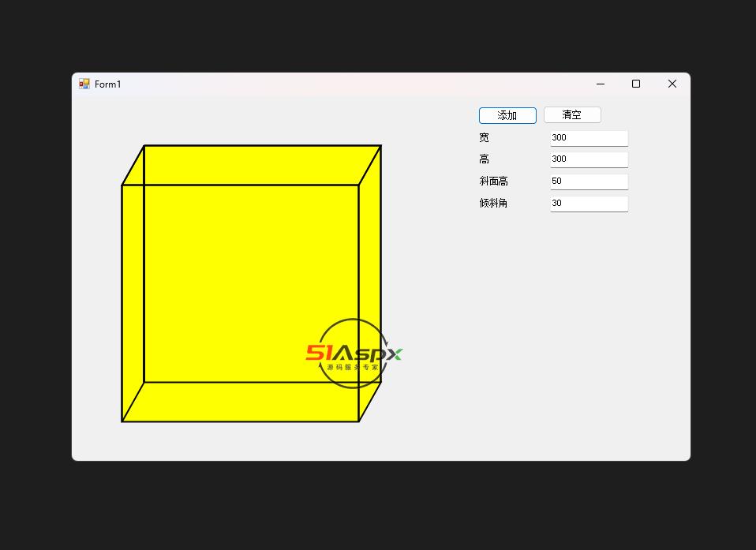Screen dimensions: 756x550
Task: Click the yellow cuboid drawing
Action: 251,283
